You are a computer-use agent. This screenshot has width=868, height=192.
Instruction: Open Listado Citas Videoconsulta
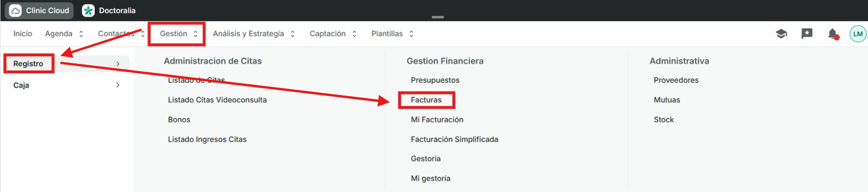point(217,100)
